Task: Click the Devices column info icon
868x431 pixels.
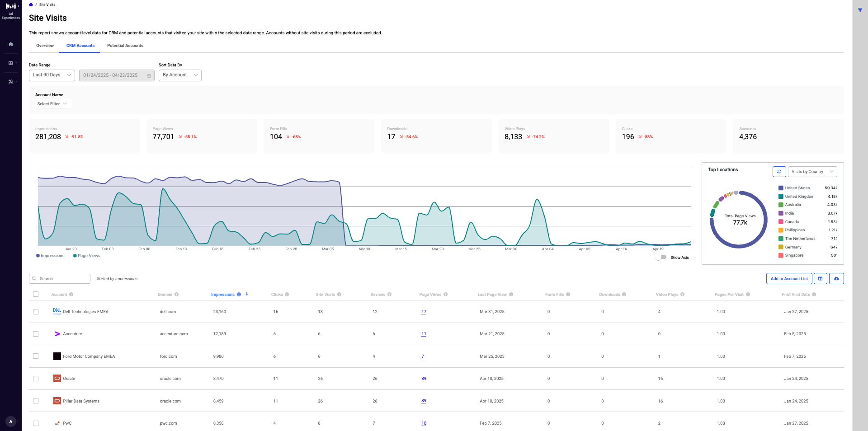Action: pos(389,295)
